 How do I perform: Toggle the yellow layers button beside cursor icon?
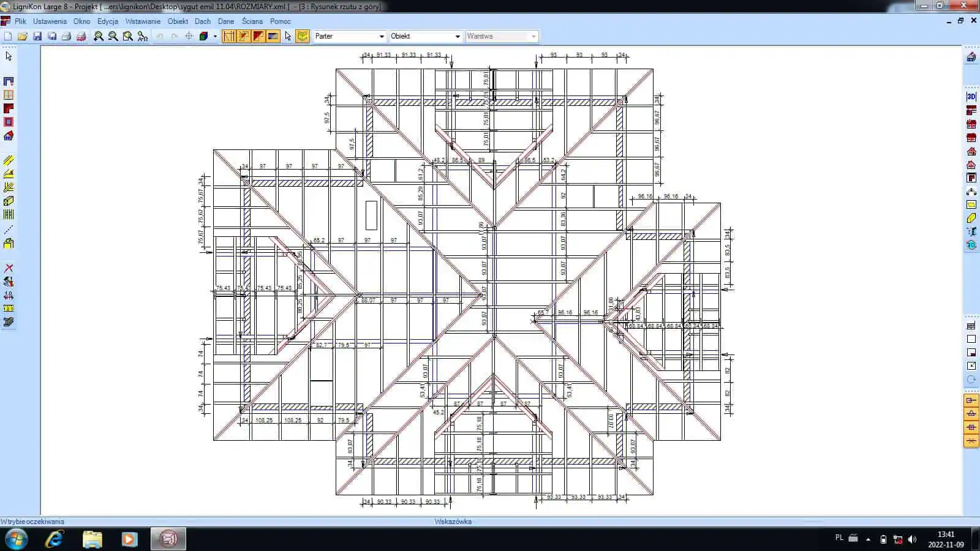coord(303,37)
